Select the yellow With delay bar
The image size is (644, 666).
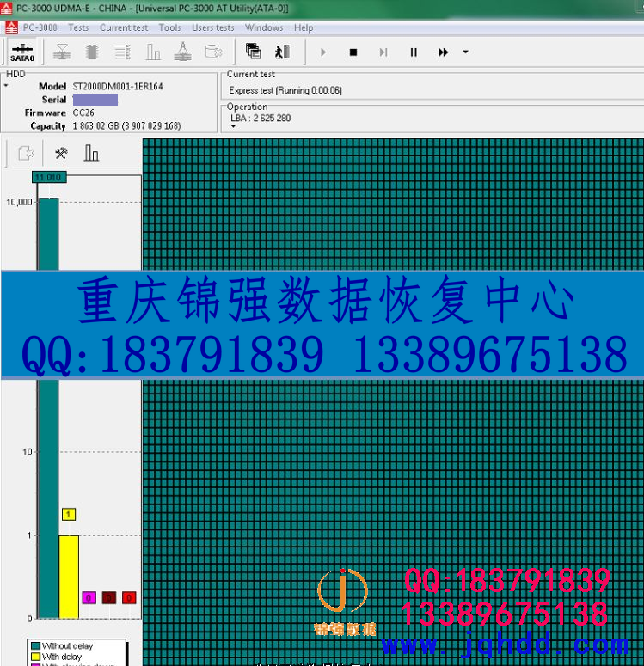(69, 577)
